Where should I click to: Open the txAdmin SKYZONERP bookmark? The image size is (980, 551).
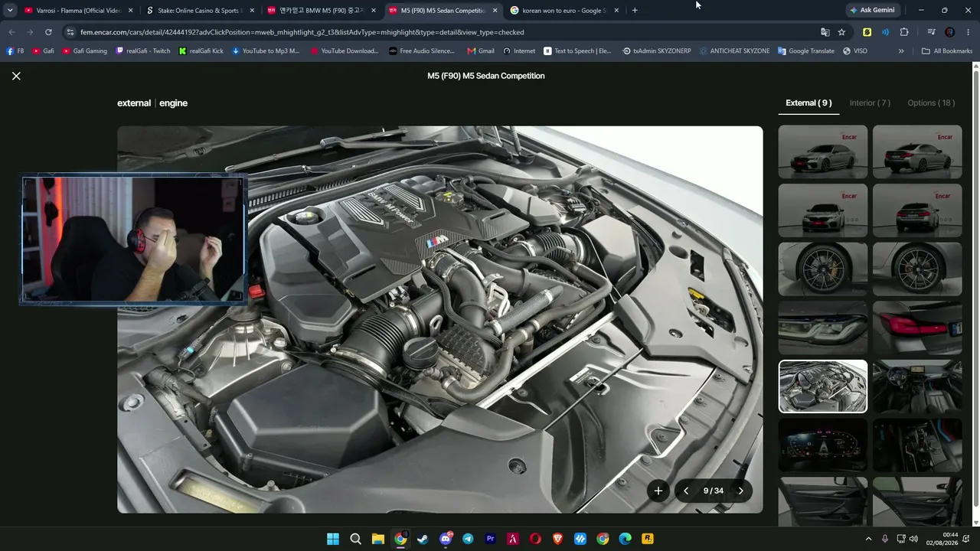point(657,51)
